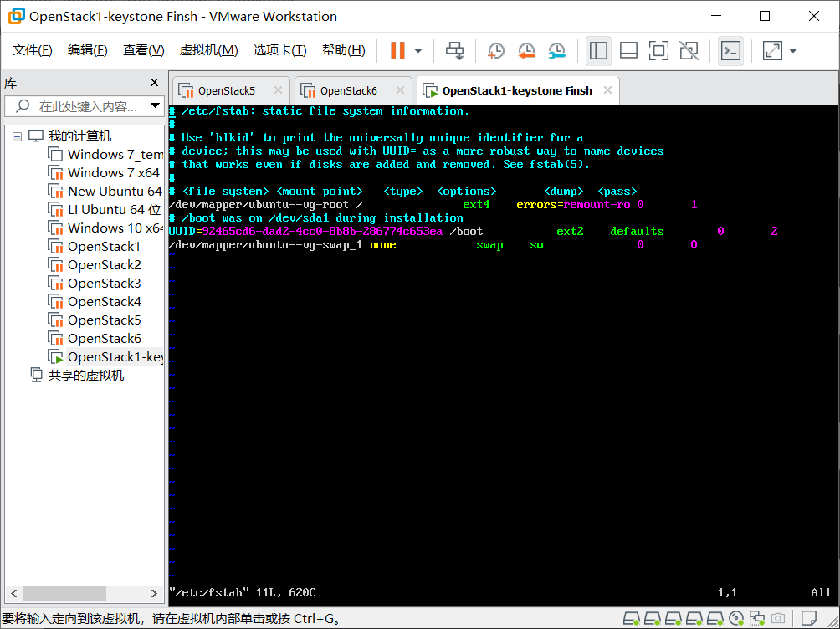Close the OpenStack5 tab

click(x=278, y=90)
